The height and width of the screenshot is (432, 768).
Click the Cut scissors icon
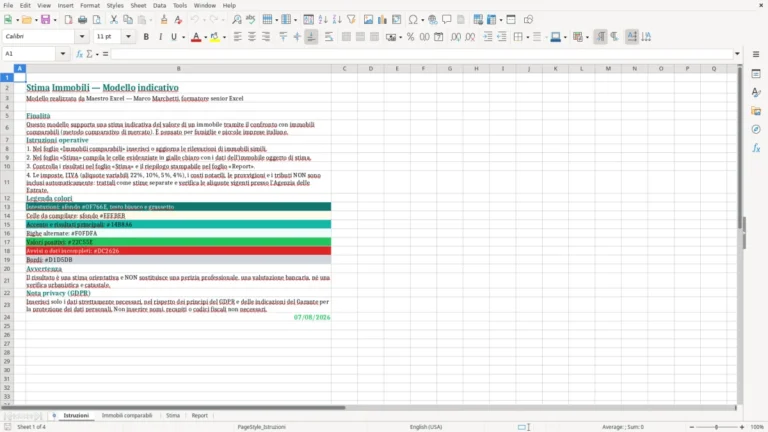(114, 20)
